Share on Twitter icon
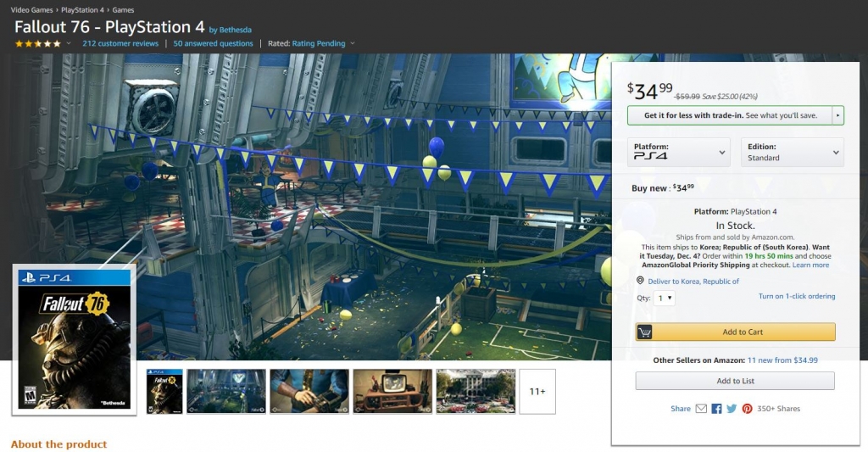 (x=732, y=408)
